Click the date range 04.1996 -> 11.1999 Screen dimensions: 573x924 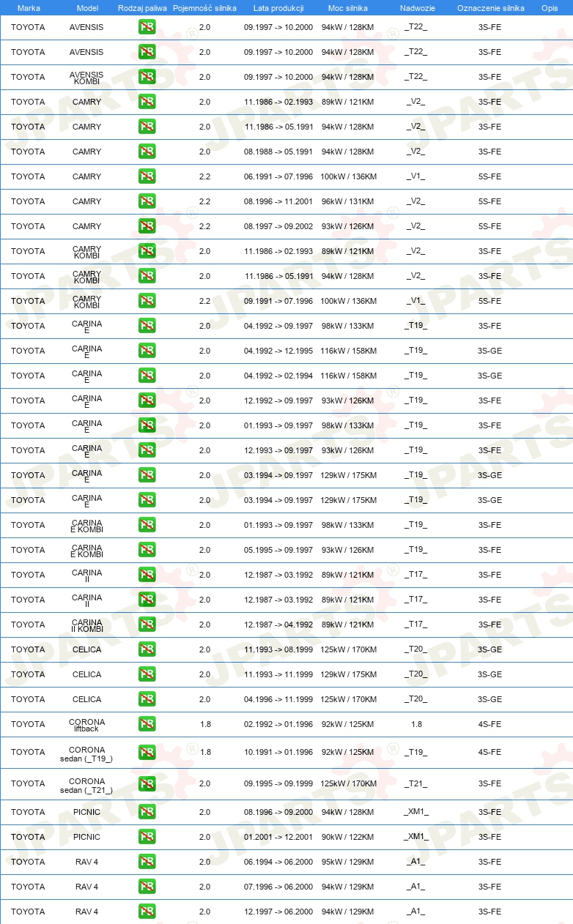coord(278,699)
